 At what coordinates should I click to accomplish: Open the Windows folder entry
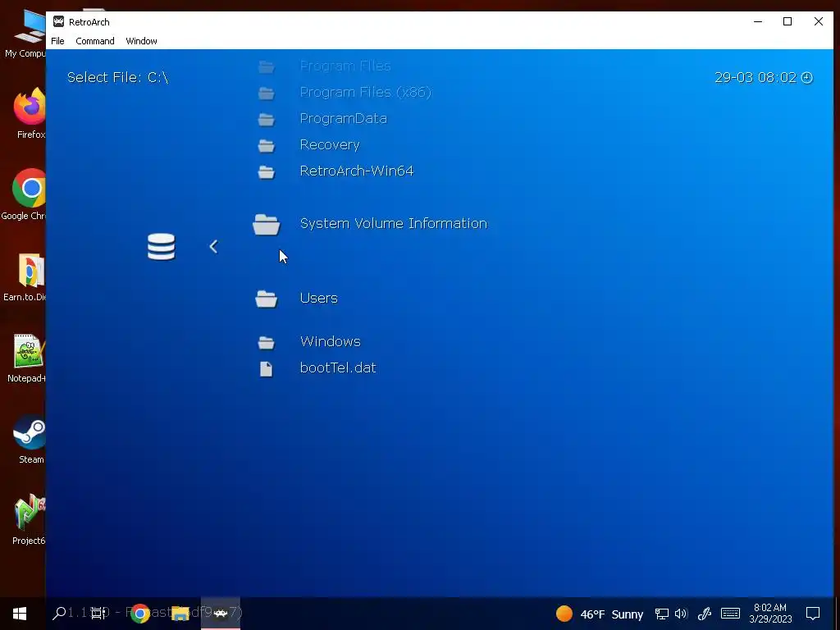pyautogui.click(x=330, y=341)
